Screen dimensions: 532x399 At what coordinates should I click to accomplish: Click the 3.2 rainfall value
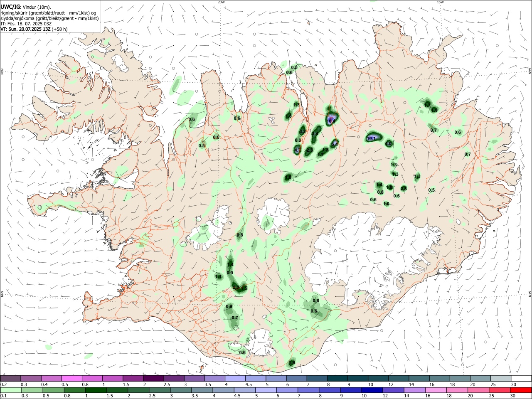coord(303,132)
